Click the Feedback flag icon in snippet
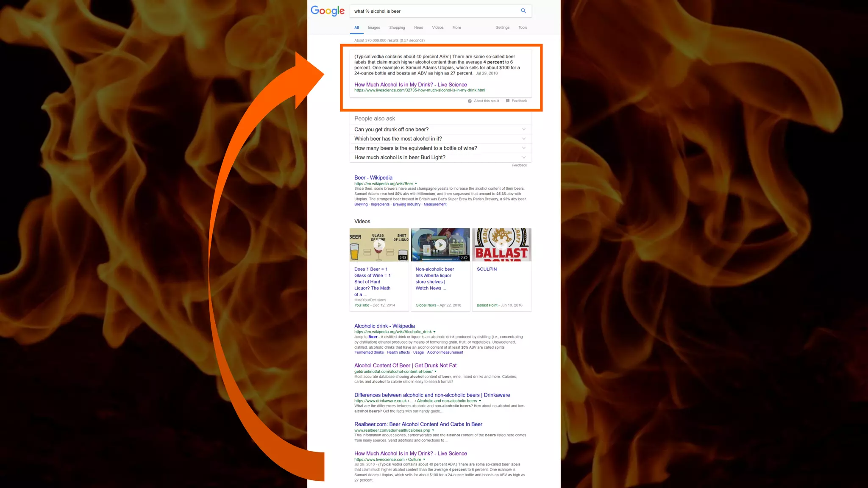The width and height of the screenshot is (868, 488). coord(507,101)
